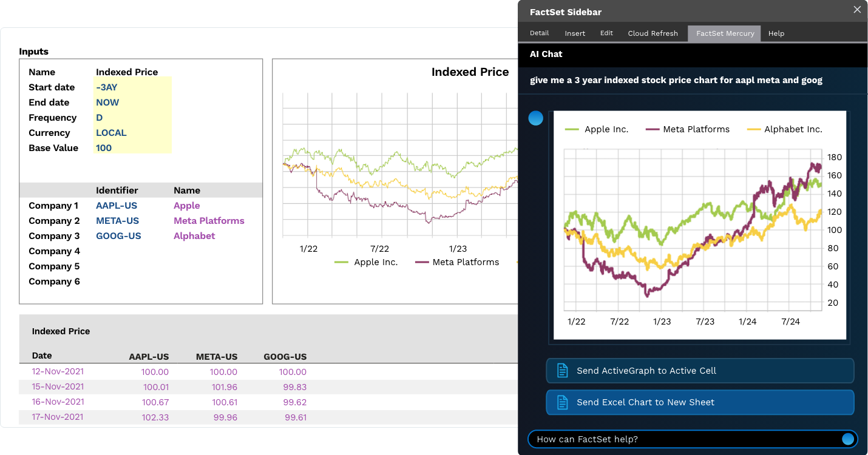Select the META-US identifier link
This screenshot has height=455, width=868.
click(117, 220)
